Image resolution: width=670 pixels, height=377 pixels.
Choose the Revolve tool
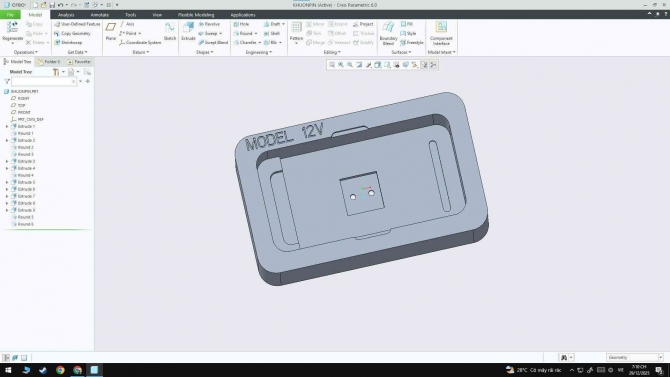[x=209, y=24]
